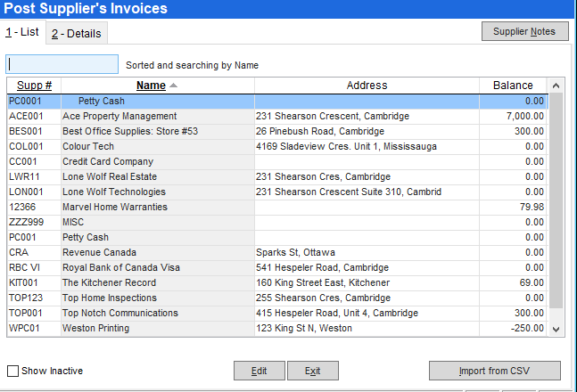Screen dimensions: 577x392
Task: Click the Address column header
Action: 367,86
